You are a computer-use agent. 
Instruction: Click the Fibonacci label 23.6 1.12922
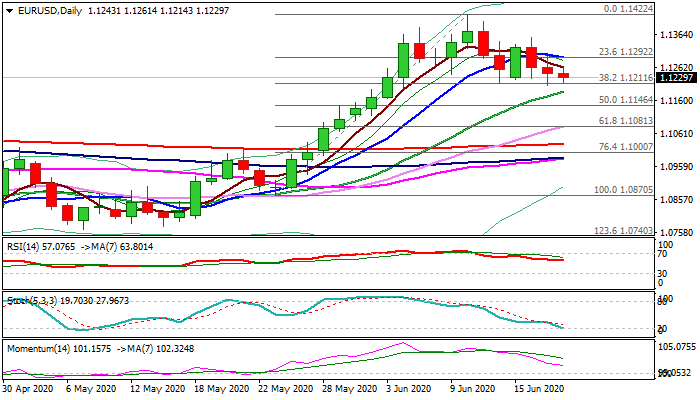(626, 52)
